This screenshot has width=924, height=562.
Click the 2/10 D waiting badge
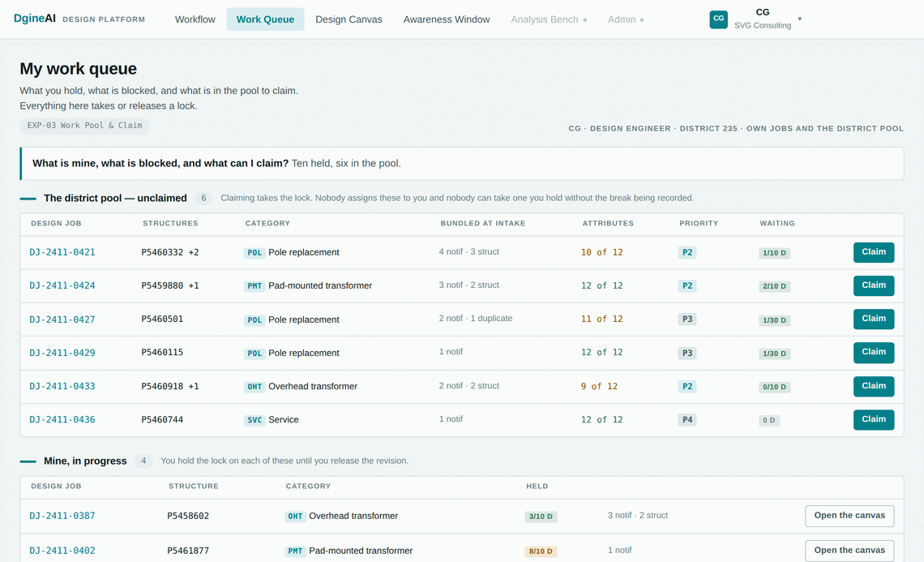(x=774, y=286)
